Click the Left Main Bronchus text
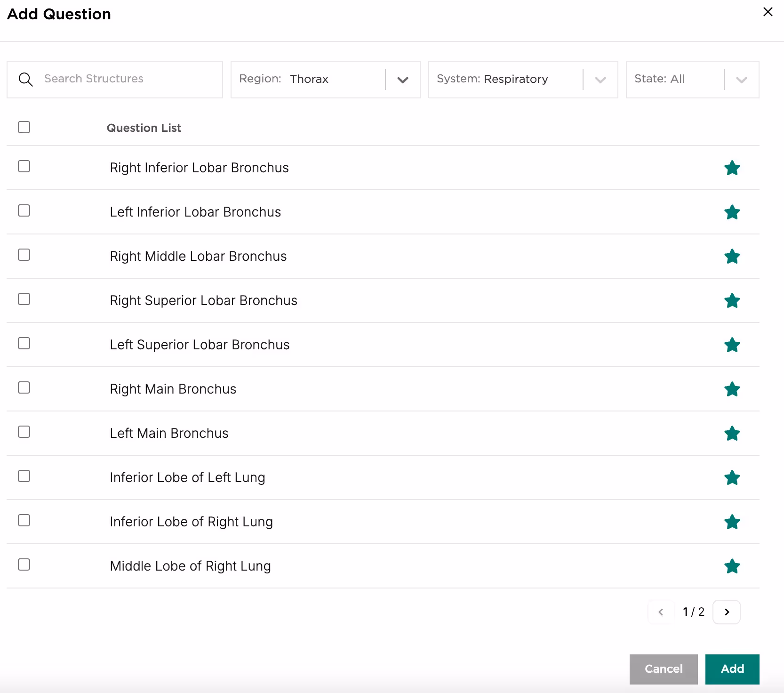784x693 pixels. click(x=169, y=434)
